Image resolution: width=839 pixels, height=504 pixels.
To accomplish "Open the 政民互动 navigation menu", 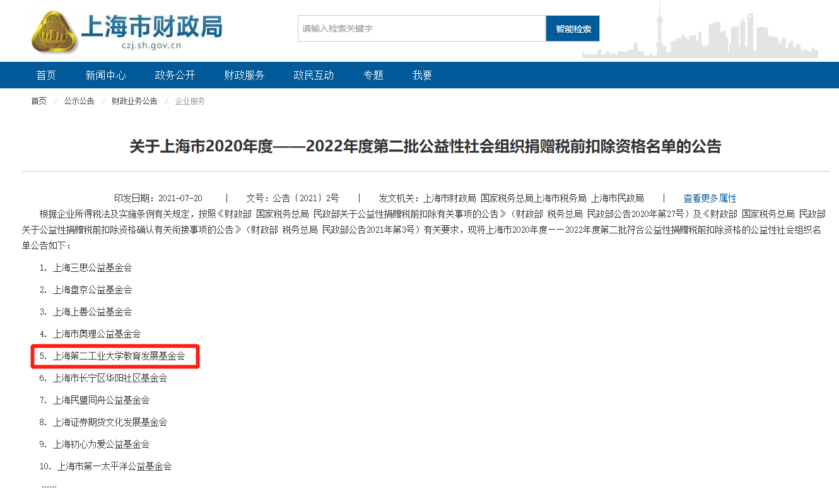I will pos(314,75).
